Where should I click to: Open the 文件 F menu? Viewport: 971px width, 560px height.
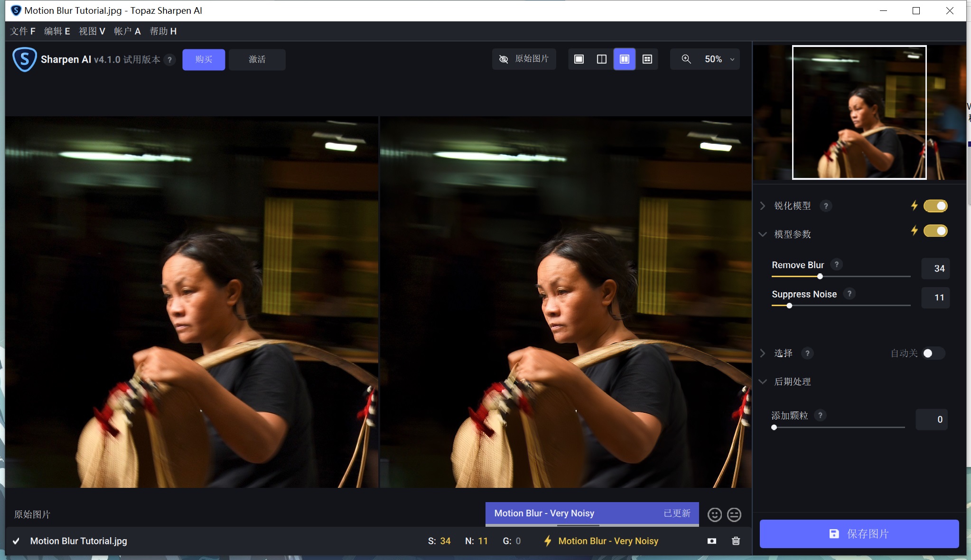pyautogui.click(x=23, y=31)
